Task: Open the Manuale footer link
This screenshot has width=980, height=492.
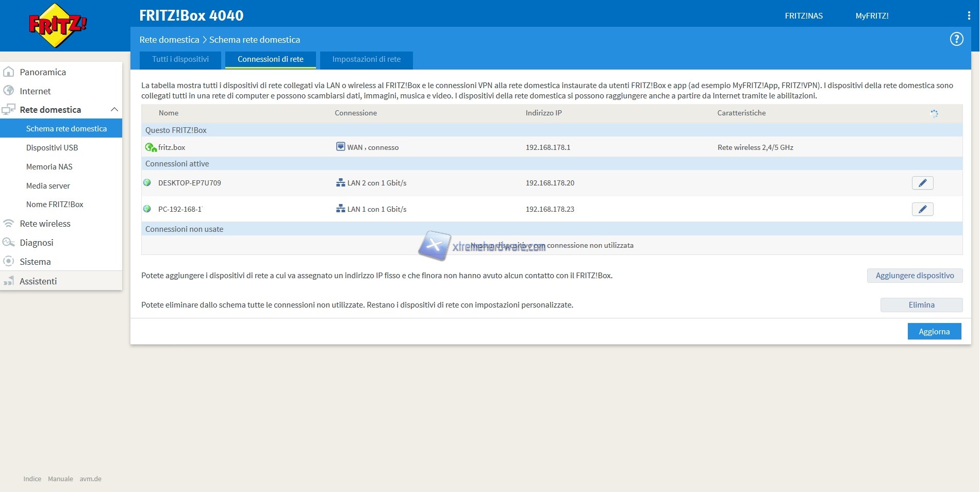Action: (x=60, y=479)
